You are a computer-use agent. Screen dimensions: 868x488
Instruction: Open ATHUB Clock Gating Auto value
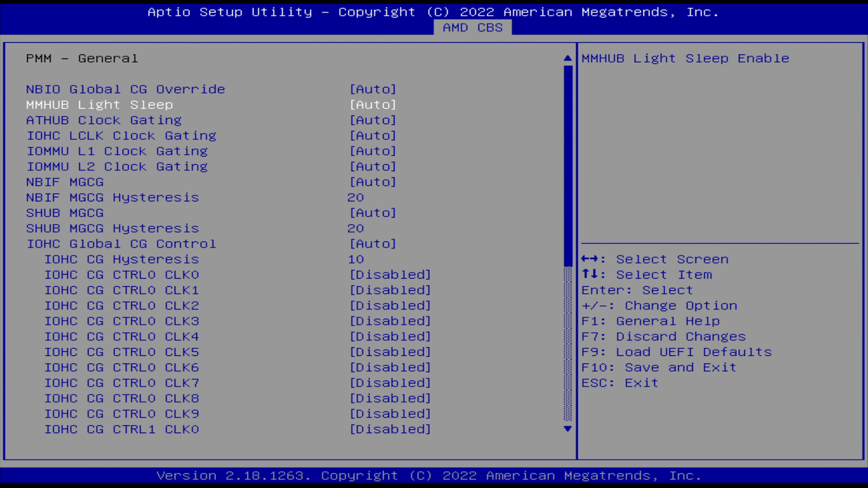[373, 120]
